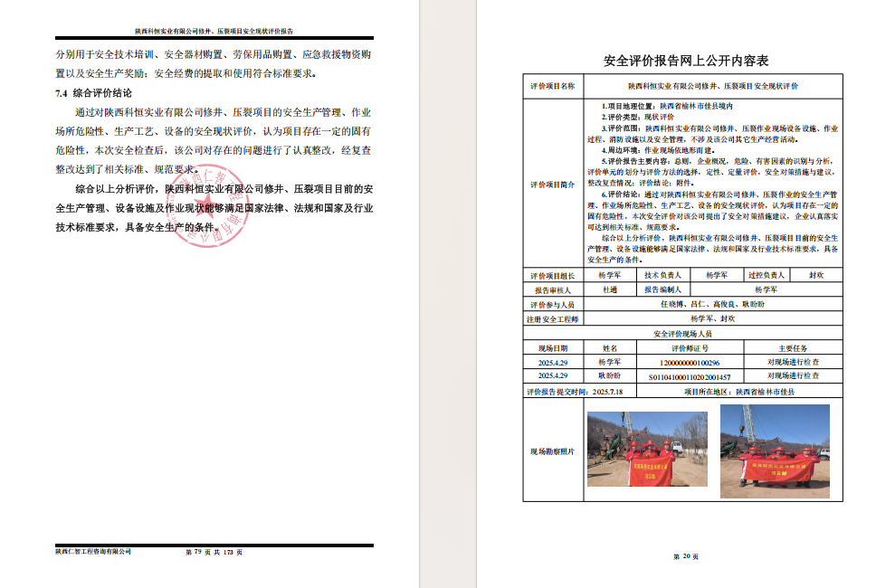
Task: Click the '报告审核人' label cell
Action: 552,290
